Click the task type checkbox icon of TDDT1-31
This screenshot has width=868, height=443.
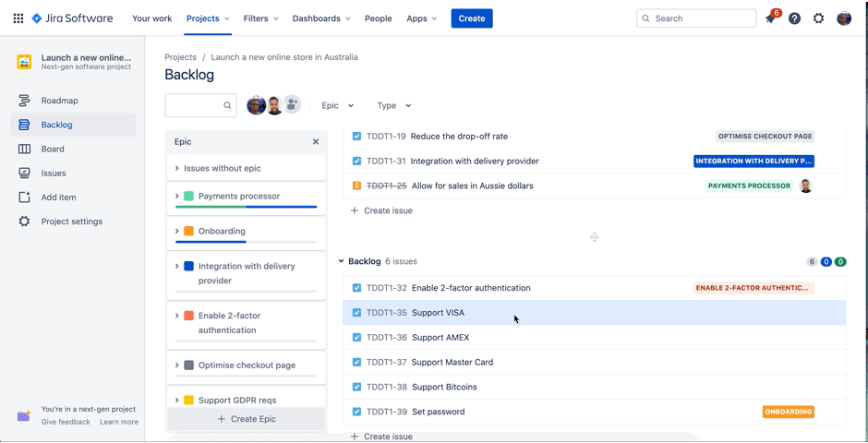point(357,161)
